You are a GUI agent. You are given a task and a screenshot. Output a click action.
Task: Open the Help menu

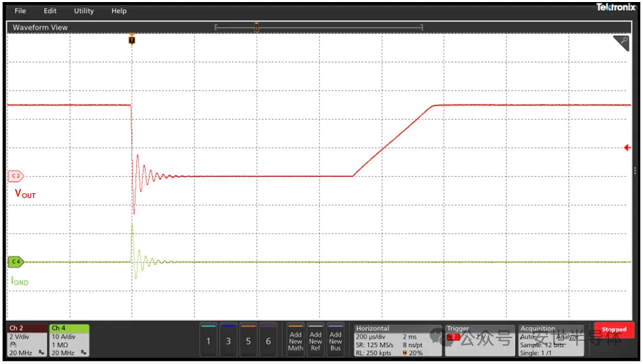(119, 11)
